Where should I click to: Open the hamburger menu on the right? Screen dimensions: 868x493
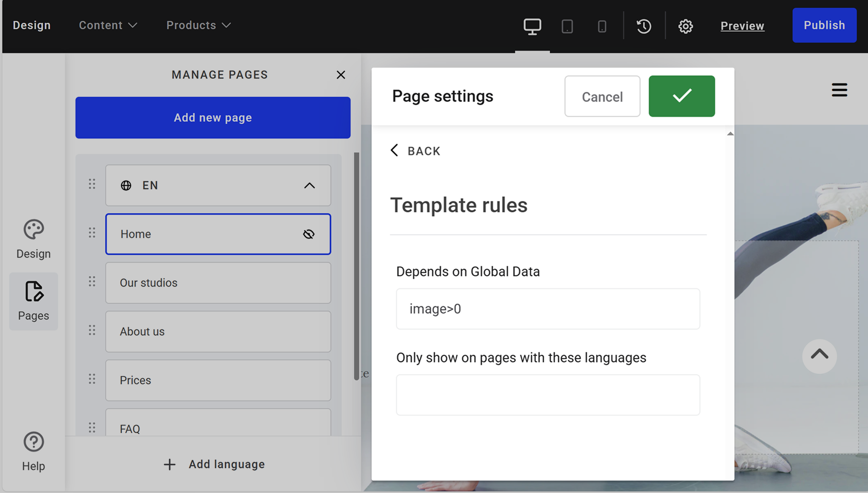tap(839, 90)
